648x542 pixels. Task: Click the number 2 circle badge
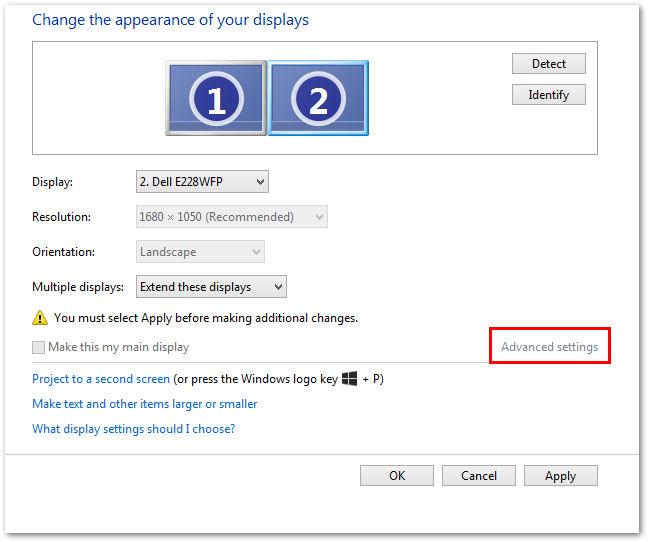pyautogui.click(x=318, y=99)
